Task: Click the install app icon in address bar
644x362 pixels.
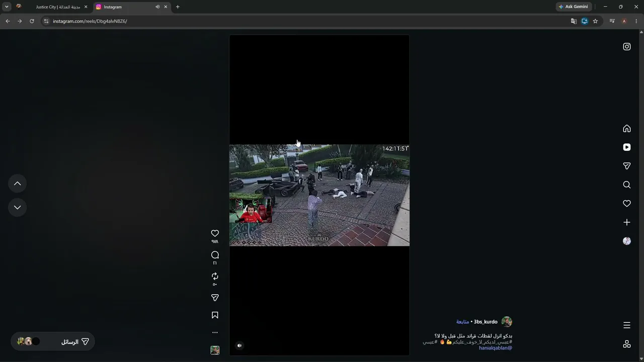Action: 585,21
